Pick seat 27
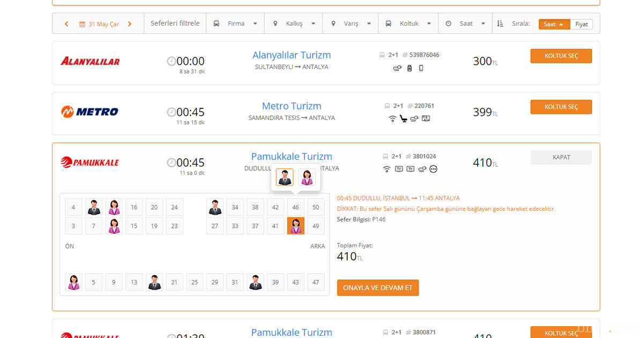Image resolution: width=644 pixels, height=338 pixels. 215,226
